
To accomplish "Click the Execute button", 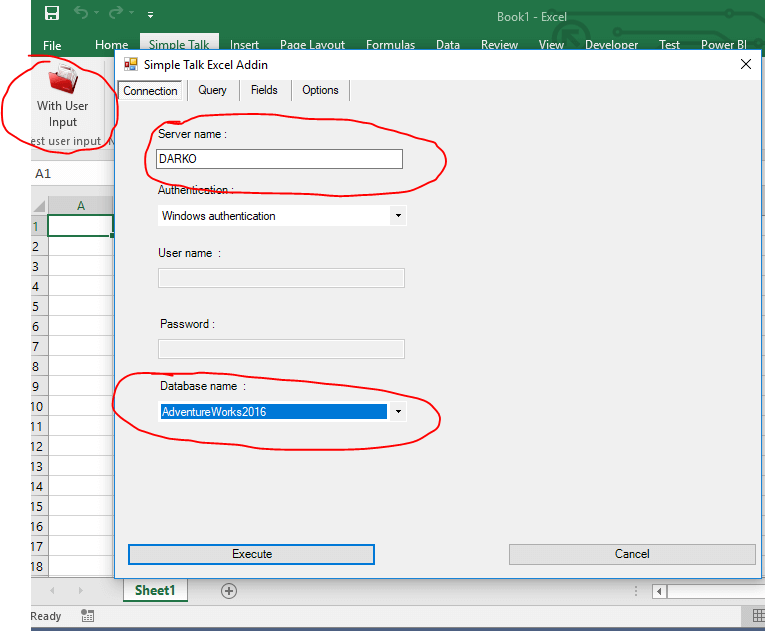I will point(251,554).
